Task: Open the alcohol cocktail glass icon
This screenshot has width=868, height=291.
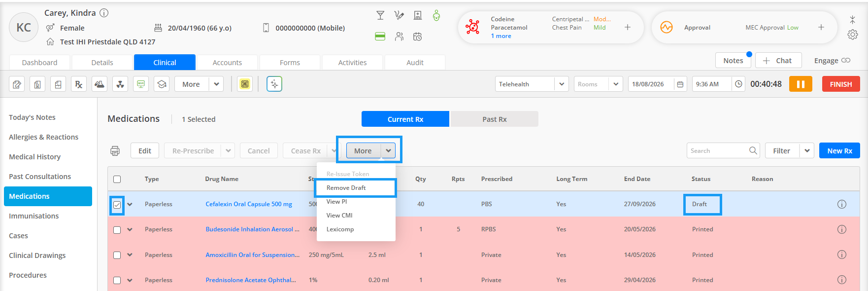Action: (x=380, y=16)
